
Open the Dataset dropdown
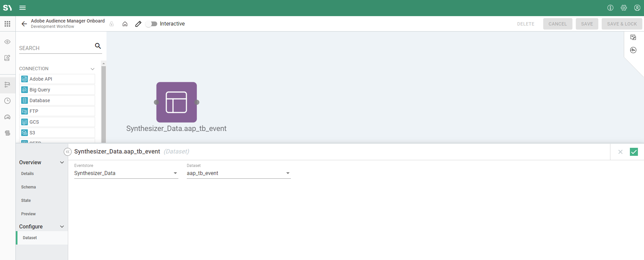coord(239,173)
